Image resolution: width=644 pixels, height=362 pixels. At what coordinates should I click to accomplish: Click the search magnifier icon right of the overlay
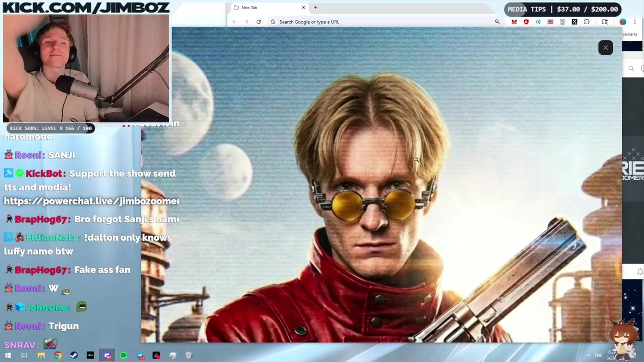(x=631, y=68)
